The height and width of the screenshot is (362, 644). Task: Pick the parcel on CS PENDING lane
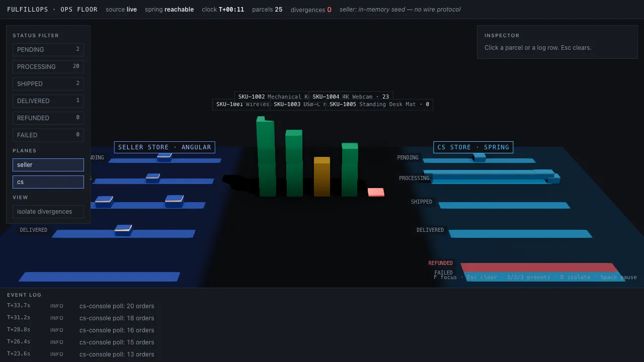tap(479, 157)
